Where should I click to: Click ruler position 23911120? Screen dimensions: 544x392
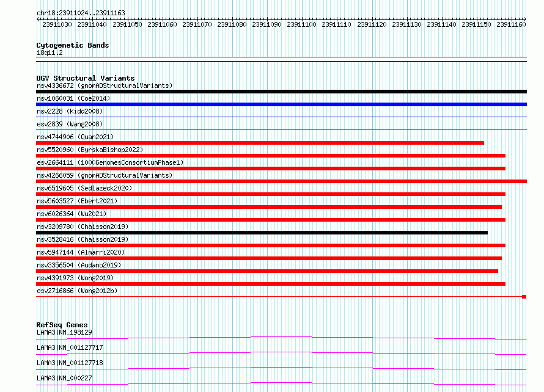[372, 24]
